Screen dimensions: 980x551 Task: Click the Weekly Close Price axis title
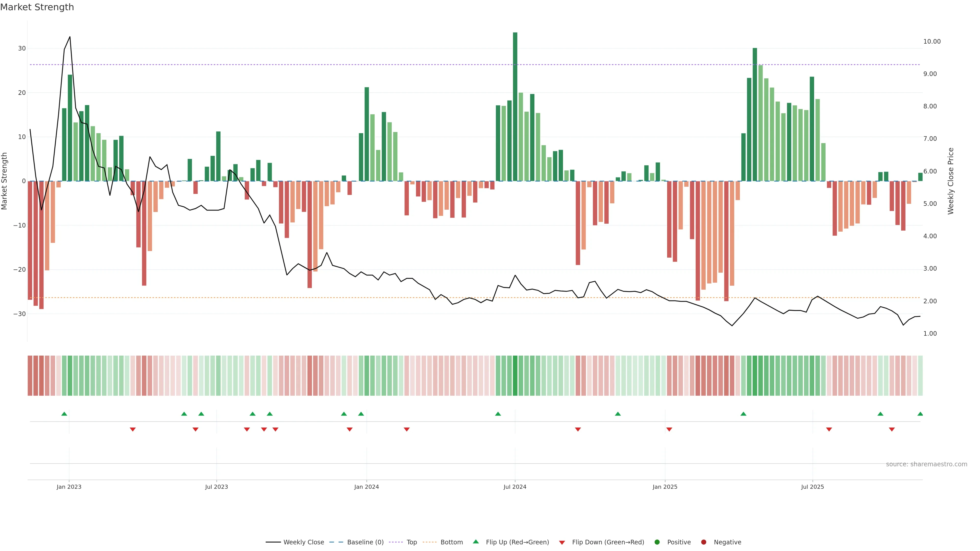click(x=951, y=181)
